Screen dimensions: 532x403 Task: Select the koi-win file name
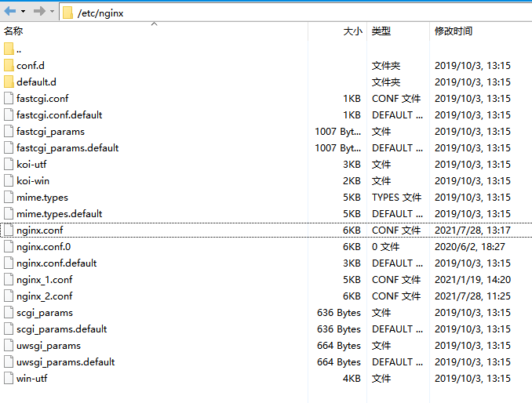[33, 181]
